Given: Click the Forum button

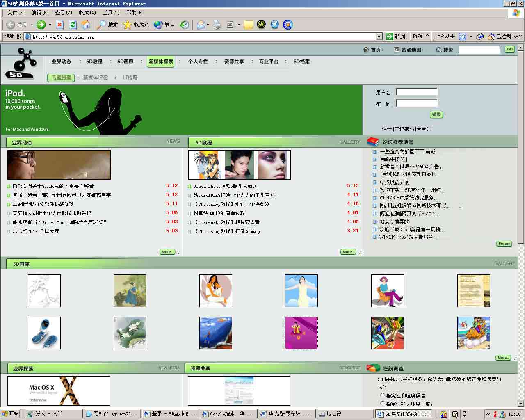Looking at the screenshot, I should (504, 244).
